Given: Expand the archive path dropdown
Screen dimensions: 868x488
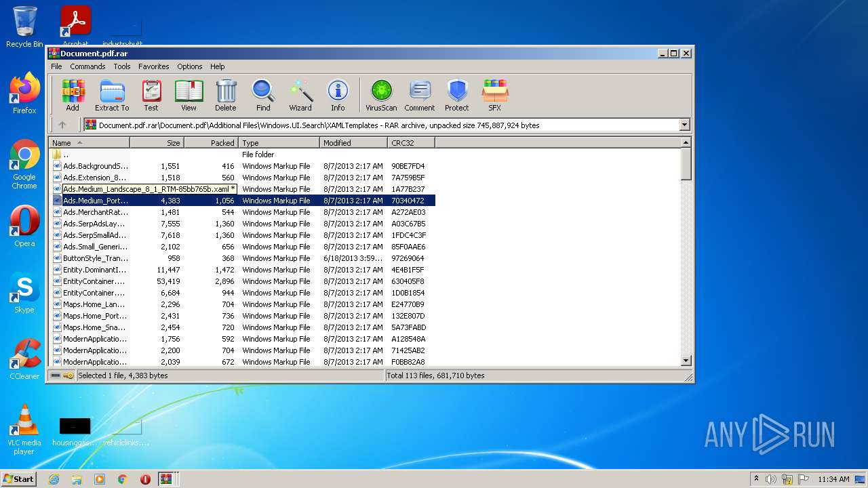Looking at the screenshot, I should [x=684, y=125].
